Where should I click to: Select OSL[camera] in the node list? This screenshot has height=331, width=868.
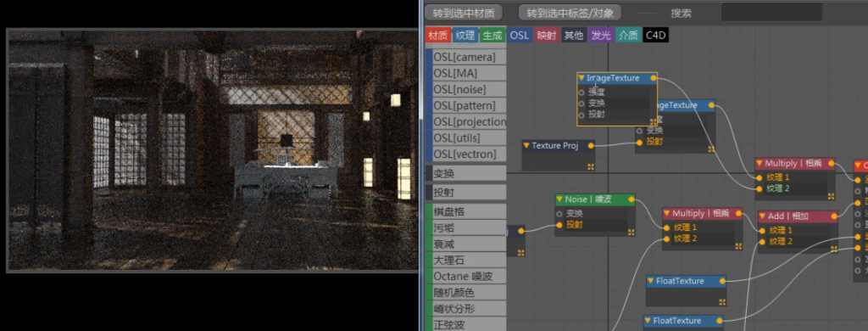point(465,57)
